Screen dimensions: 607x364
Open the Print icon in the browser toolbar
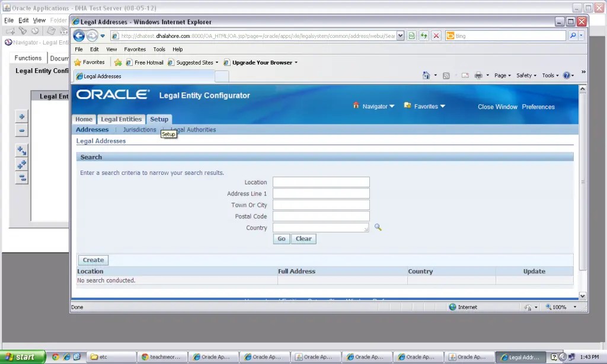click(x=478, y=76)
